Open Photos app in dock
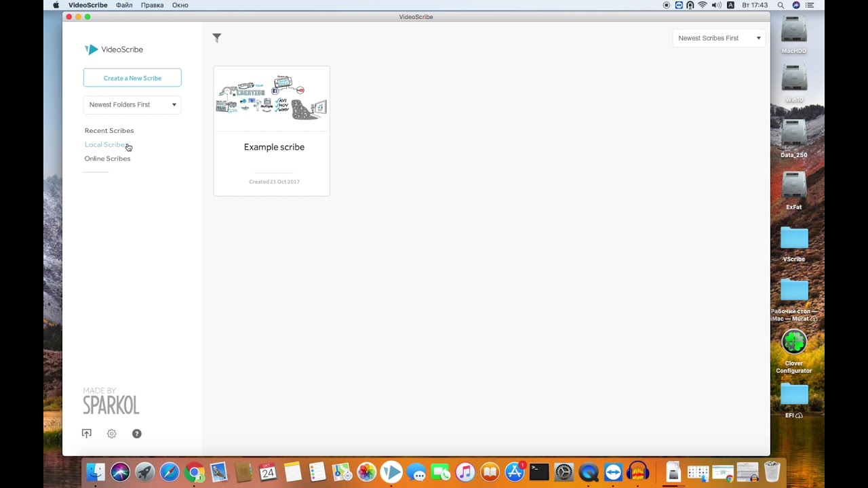 click(x=367, y=472)
